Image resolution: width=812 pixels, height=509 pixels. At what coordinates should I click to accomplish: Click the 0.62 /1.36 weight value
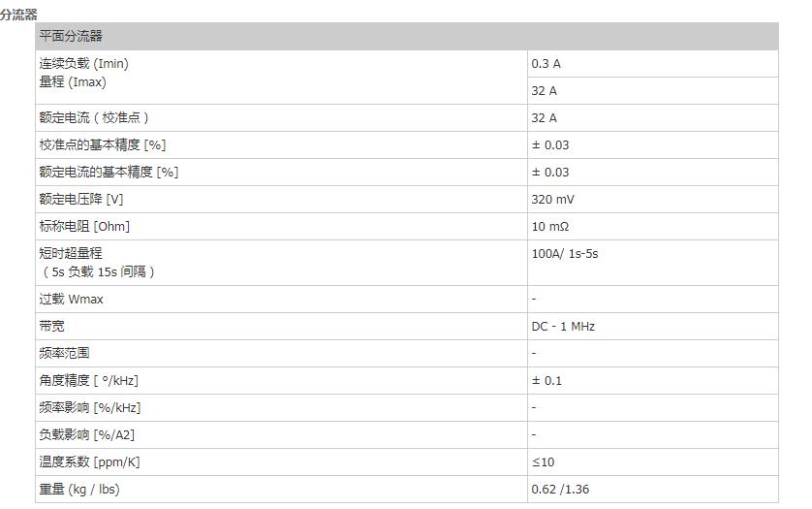click(560, 490)
